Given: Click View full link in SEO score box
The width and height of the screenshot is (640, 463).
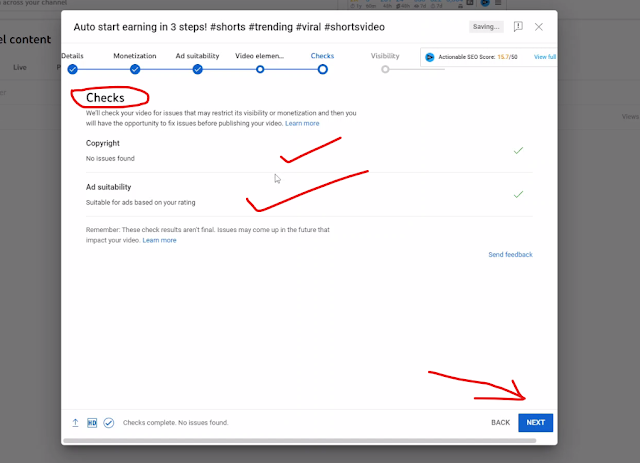Looking at the screenshot, I should click(545, 57).
